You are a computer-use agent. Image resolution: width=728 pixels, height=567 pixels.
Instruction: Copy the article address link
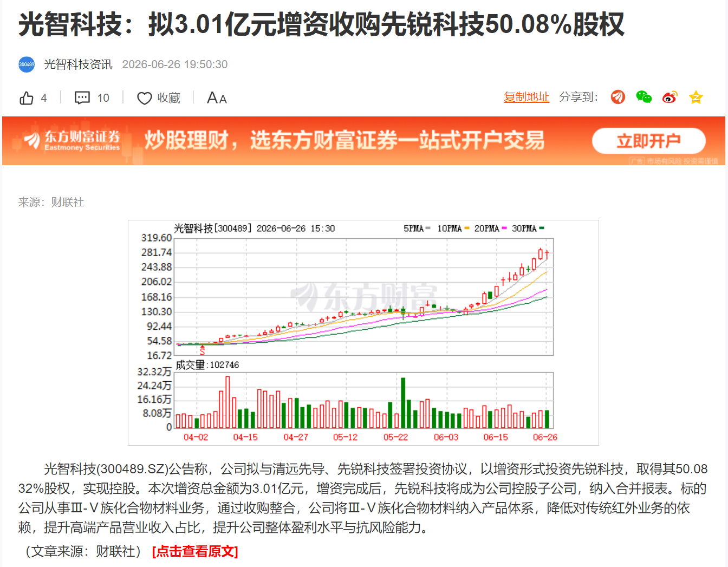coord(526,97)
